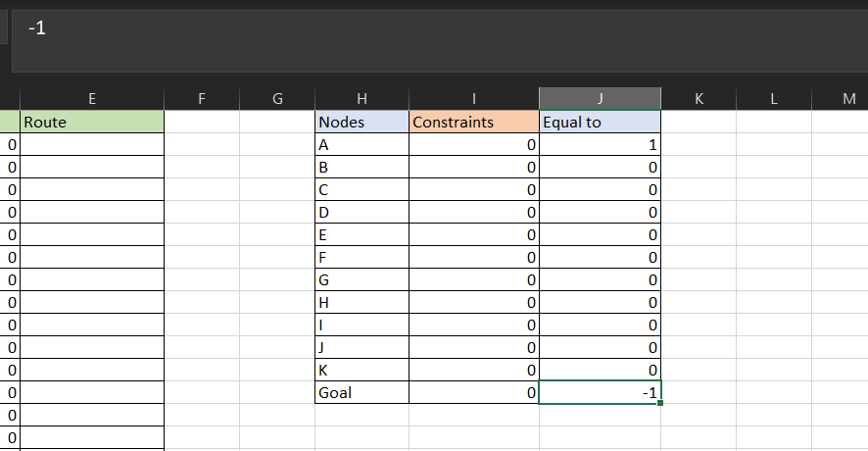The height and width of the screenshot is (451, 868).
Task: Click the green Route header cell
Action: tap(91, 123)
